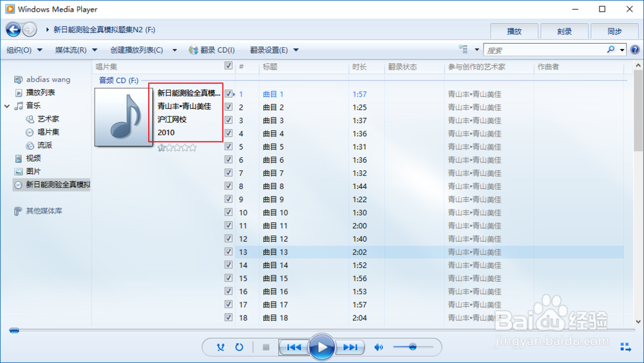Viewport: 644px width, 363px height.
Task: Open the 媒体流(R) dropdown menu
Action: point(76,50)
